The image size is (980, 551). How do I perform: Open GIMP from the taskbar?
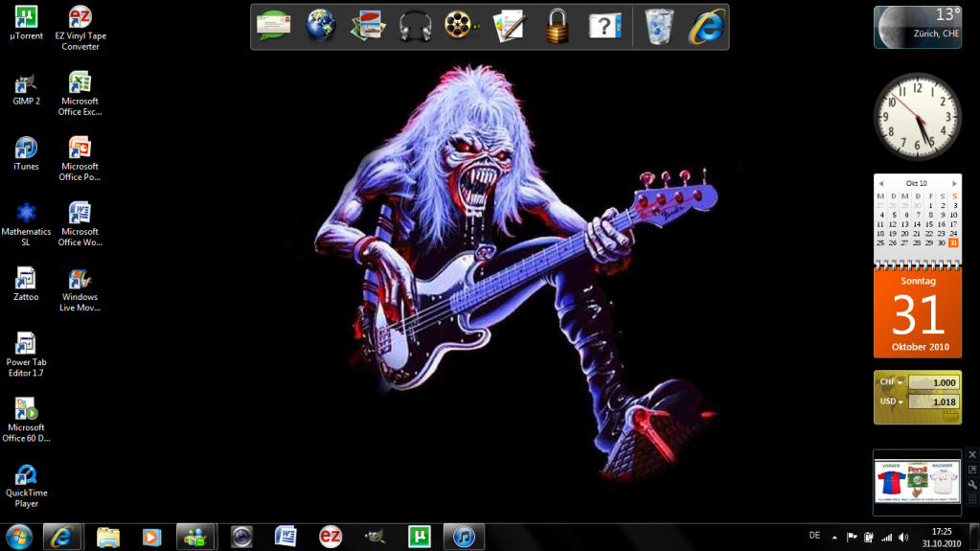[x=375, y=538]
